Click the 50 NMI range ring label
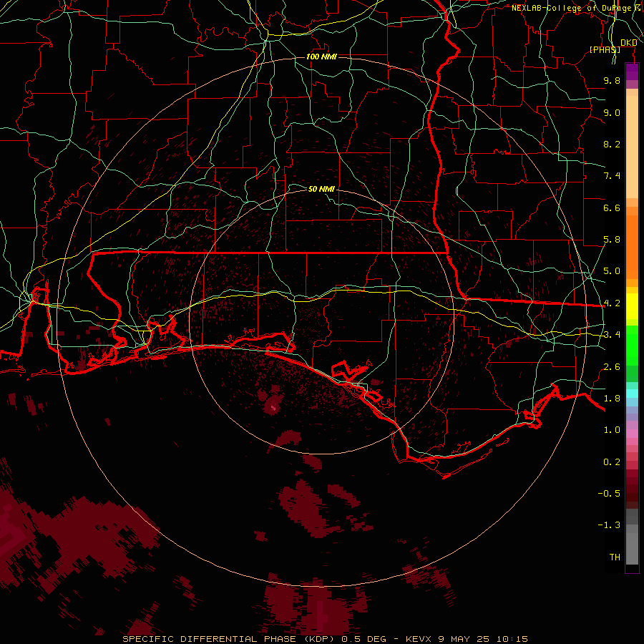Image resolution: width=644 pixels, height=644 pixels. [x=321, y=189]
